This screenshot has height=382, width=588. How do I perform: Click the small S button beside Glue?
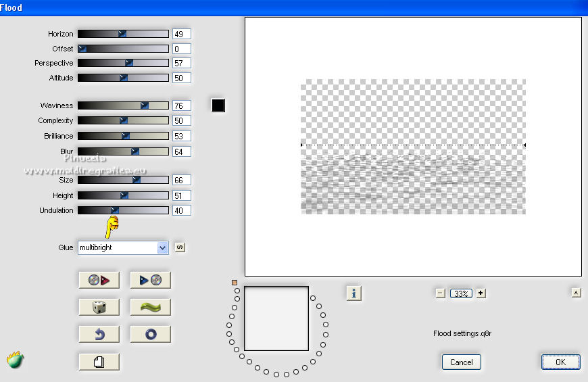[180, 247]
